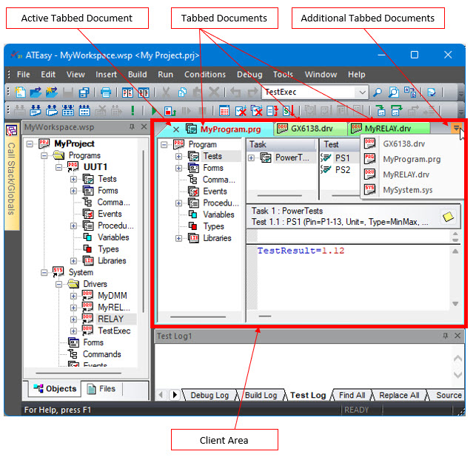Viewport: 476px width, 457px height.
Task: Select Variables icon in the workspace tree
Action: click(x=88, y=237)
